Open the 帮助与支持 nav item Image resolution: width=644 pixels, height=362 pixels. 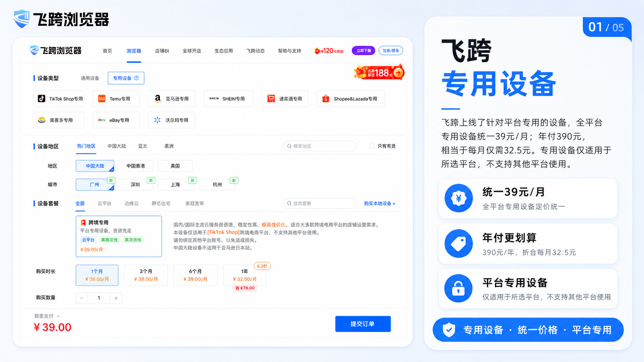(x=290, y=51)
